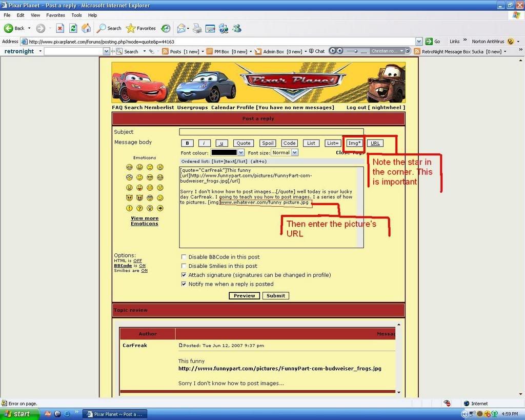
Task: Check Disable Smilies in this post
Action: (x=184, y=266)
